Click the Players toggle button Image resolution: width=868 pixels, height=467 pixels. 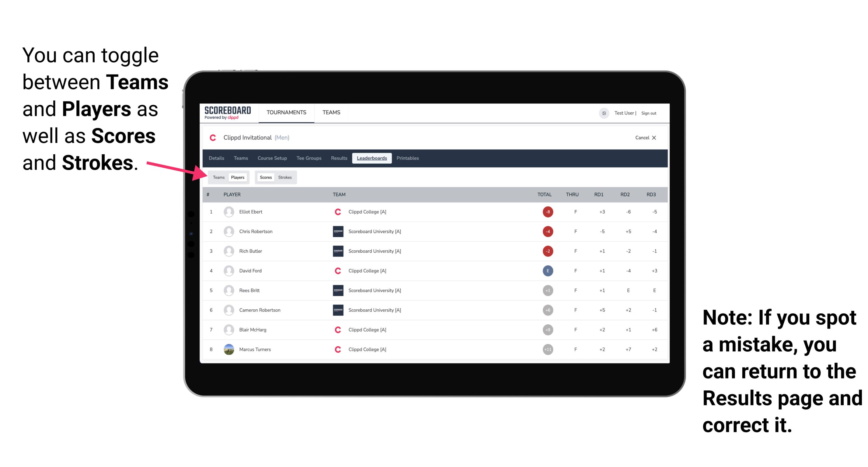click(237, 177)
